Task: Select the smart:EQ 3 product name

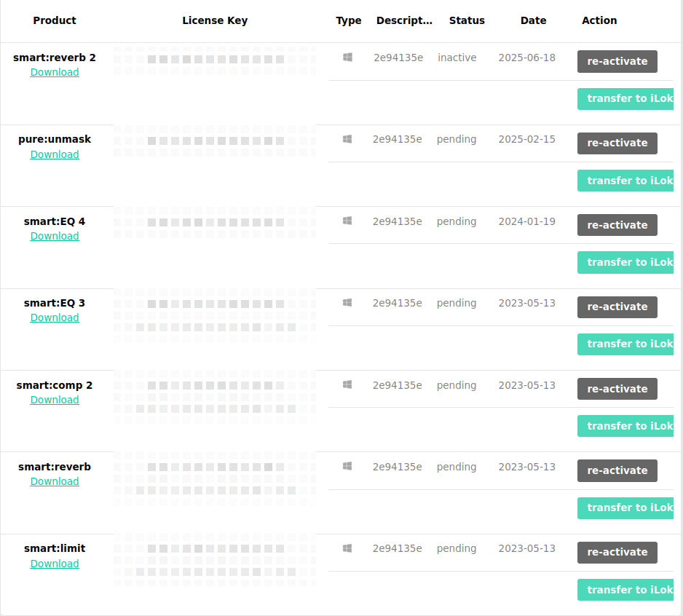Action: pos(55,303)
